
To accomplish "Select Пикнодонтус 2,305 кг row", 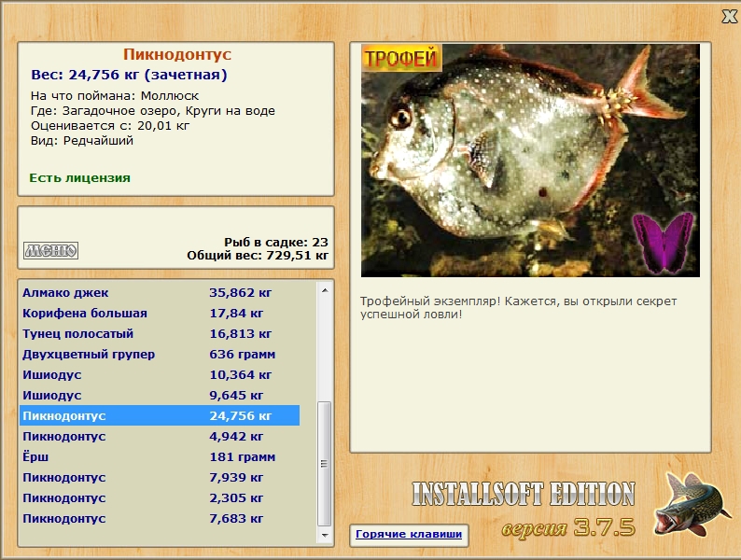I will [x=160, y=498].
